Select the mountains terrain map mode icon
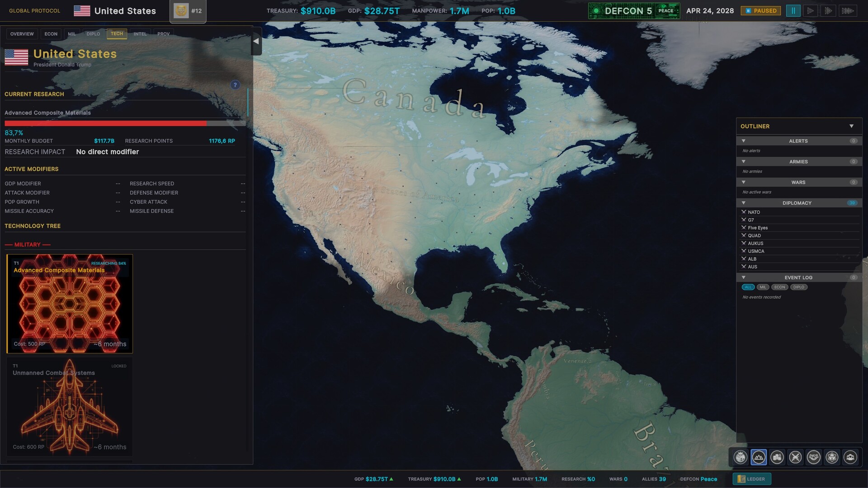Image resolution: width=868 pixels, height=488 pixels. click(759, 457)
